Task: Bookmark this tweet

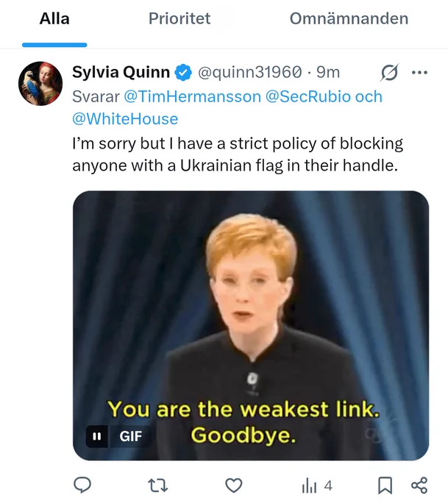Action: click(385, 485)
